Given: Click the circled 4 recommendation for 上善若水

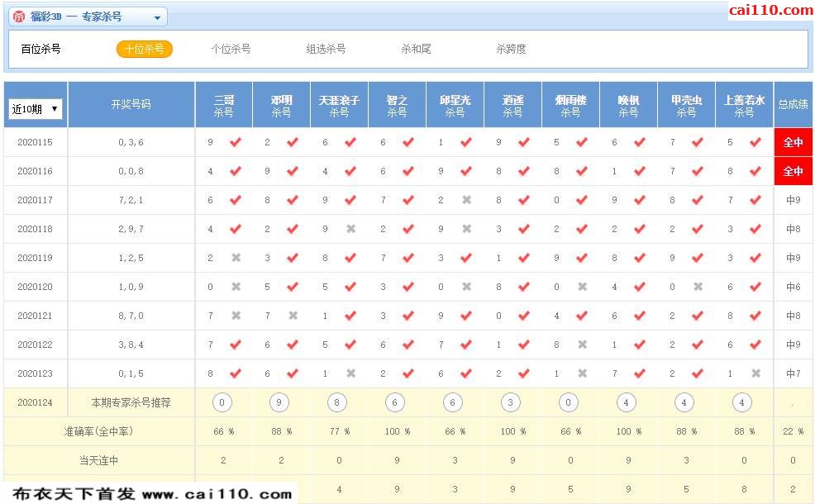Looking at the screenshot, I should [741, 402].
